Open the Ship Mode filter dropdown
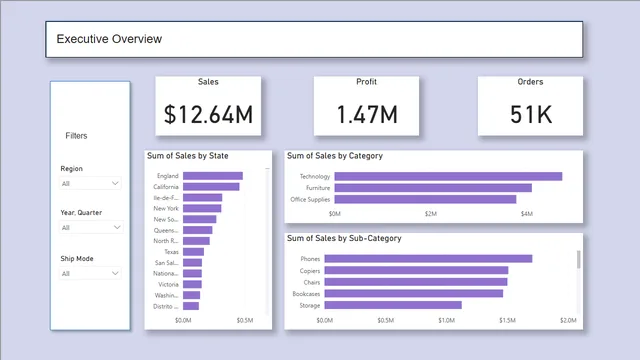 pyautogui.click(x=90, y=273)
